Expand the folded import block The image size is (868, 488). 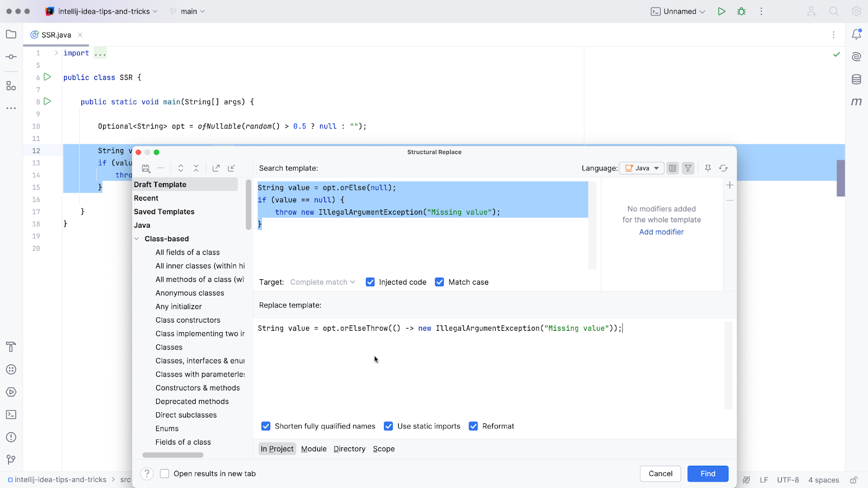(56, 53)
